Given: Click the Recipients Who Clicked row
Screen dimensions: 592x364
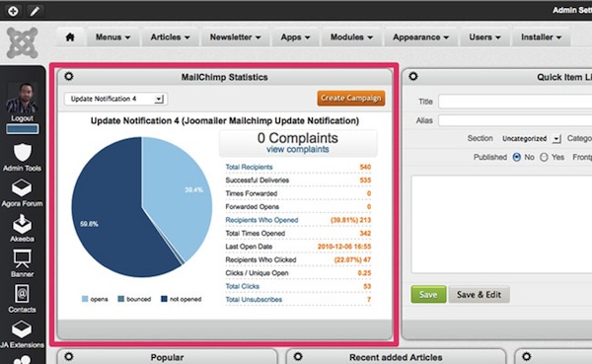Looking at the screenshot, I should tap(298, 259).
